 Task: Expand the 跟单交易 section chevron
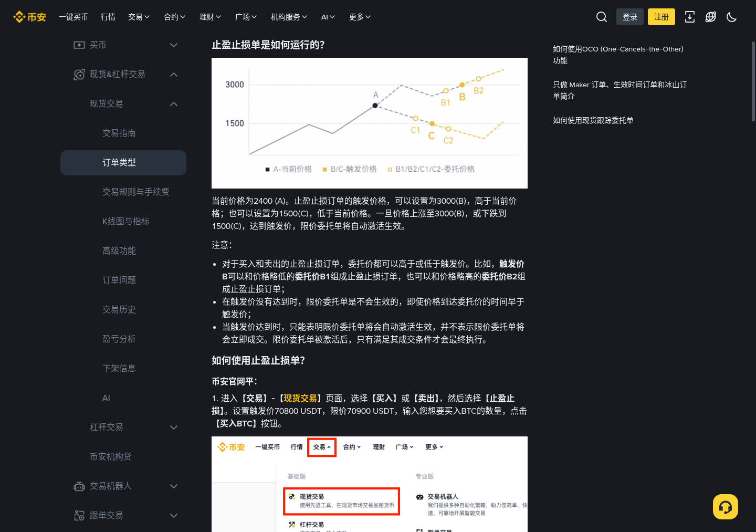pos(174,516)
